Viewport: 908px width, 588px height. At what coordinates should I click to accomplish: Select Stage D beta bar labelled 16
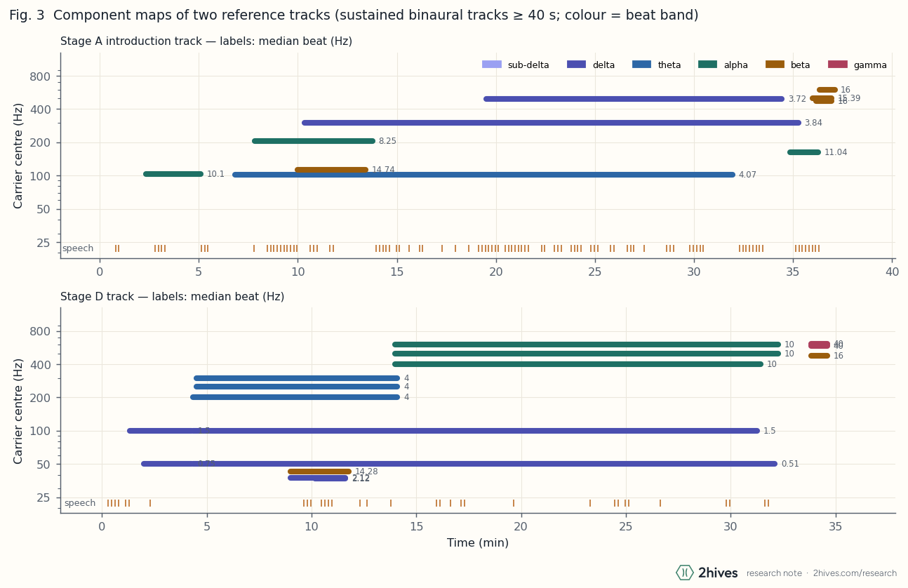pos(819,356)
